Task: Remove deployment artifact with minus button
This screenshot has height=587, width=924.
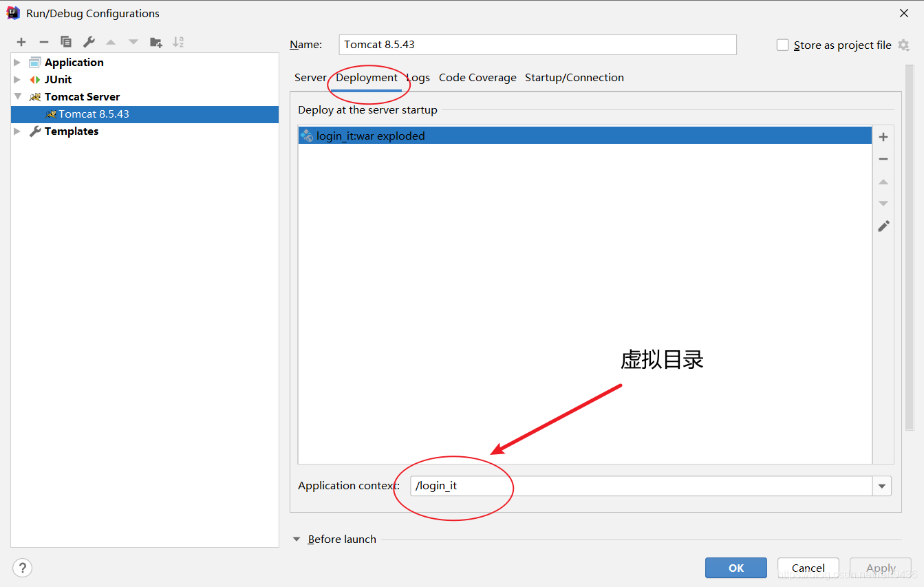Action: (x=883, y=159)
